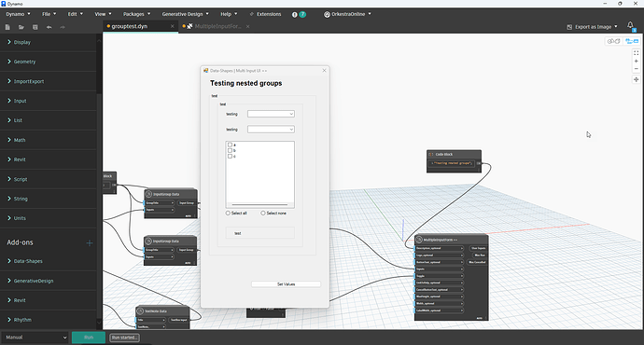This screenshot has height=345, width=644.
Task: Open the Generative Design menu
Action: (x=185, y=14)
